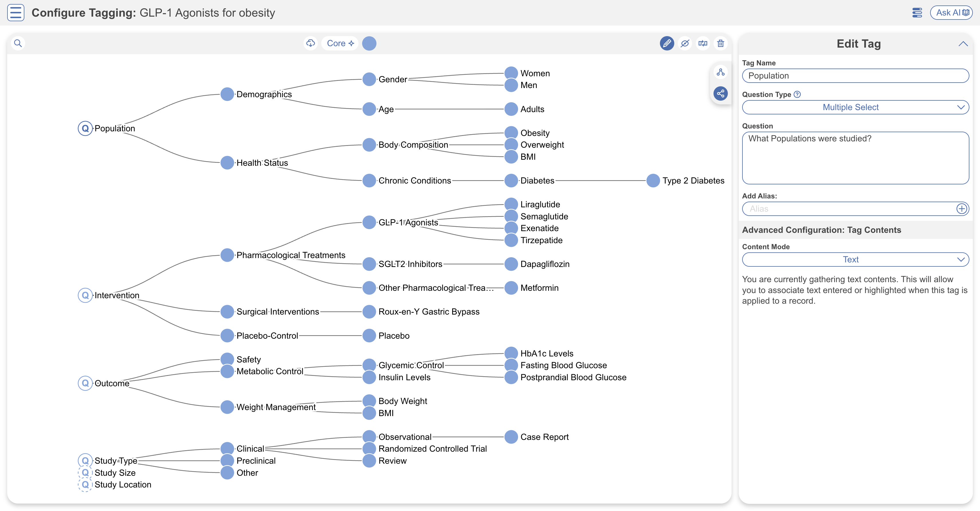Viewport: 980px width, 511px height.
Task: Switch to hierarchy tree layout view
Action: click(x=721, y=72)
